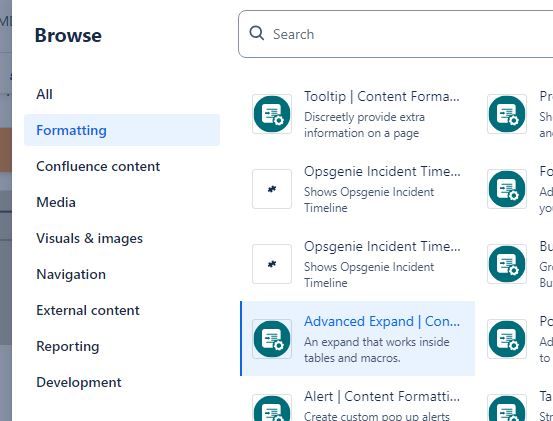553x421 pixels.
Task: Open Tooltip | Content Formatting macro title
Action: click(382, 96)
